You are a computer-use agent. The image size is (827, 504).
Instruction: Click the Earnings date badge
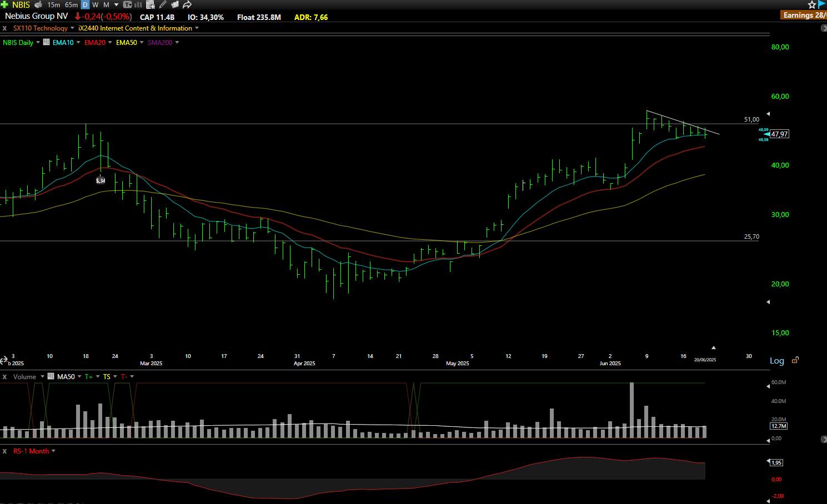pyautogui.click(x=804, y=15)
